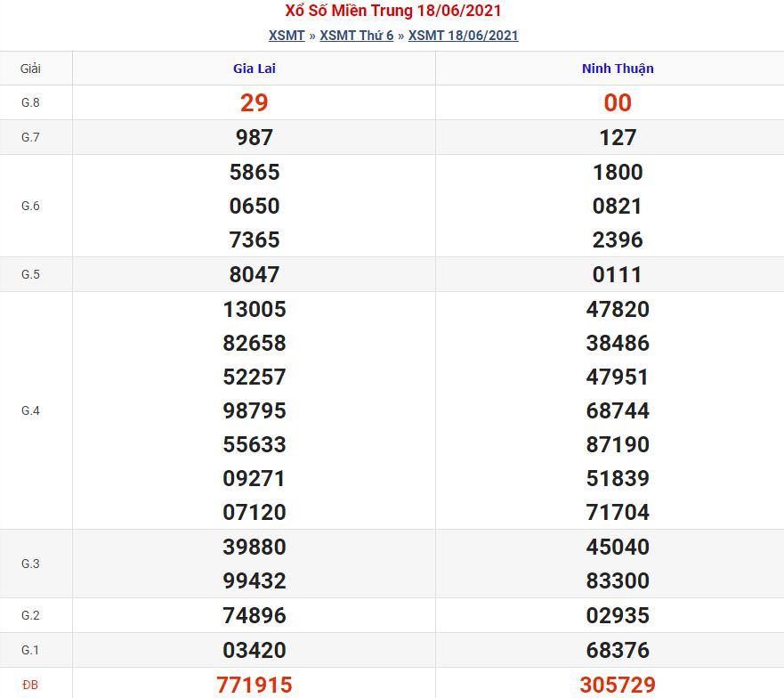Click Gia Lai G.7 number 987
The height and width of the screenshot is (698, 784).
(254, 137)
